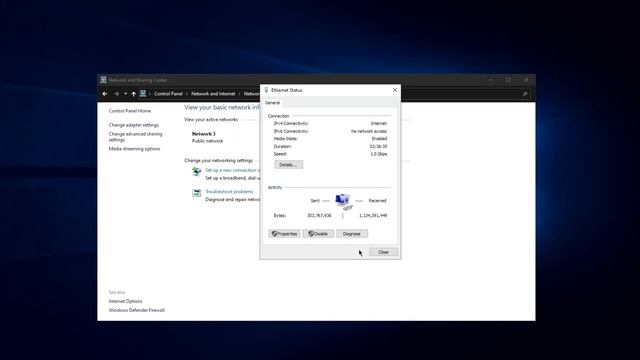
Task: Select the General tab in Ethernet Status
Action: [x=273, y=103]
